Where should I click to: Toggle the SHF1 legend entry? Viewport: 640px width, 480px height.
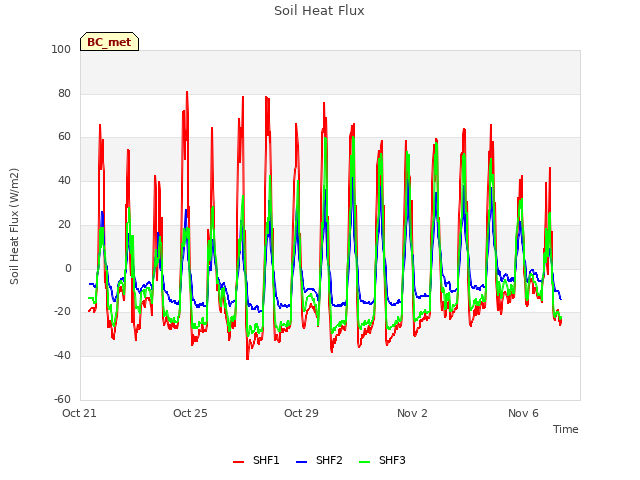[x=256, y=460]
